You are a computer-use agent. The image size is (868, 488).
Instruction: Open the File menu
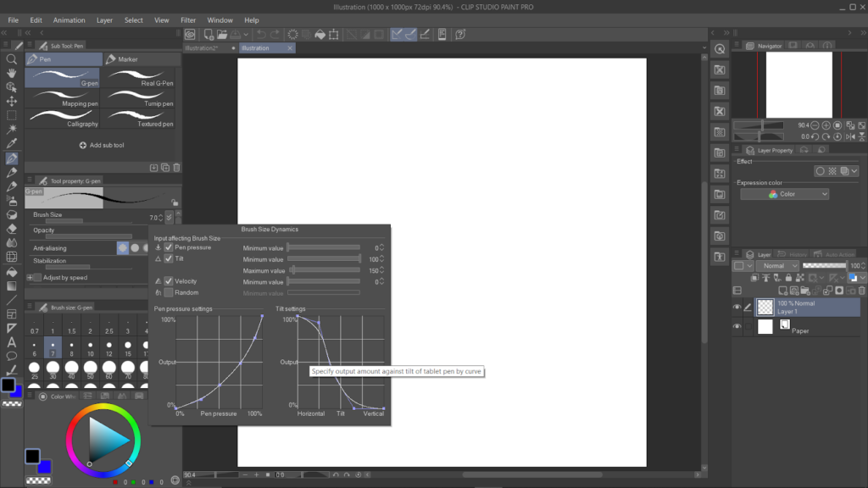pos(14,20)
